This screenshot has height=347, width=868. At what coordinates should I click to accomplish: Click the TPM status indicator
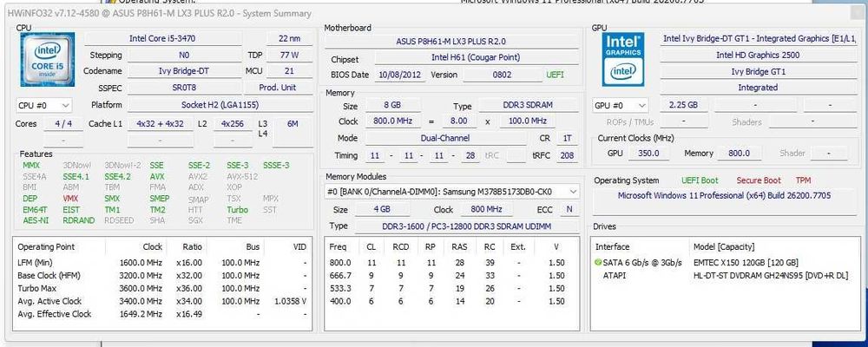[803, 180]
